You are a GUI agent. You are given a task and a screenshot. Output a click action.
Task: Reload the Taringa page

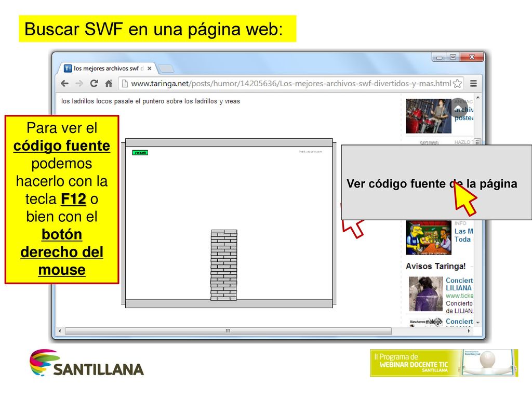[94, 84]
